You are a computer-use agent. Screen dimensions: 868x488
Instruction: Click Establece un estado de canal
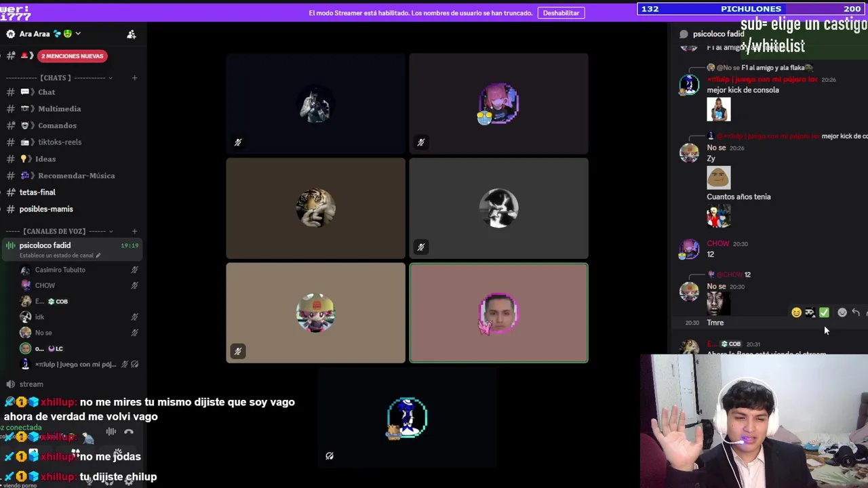(60, 256)
